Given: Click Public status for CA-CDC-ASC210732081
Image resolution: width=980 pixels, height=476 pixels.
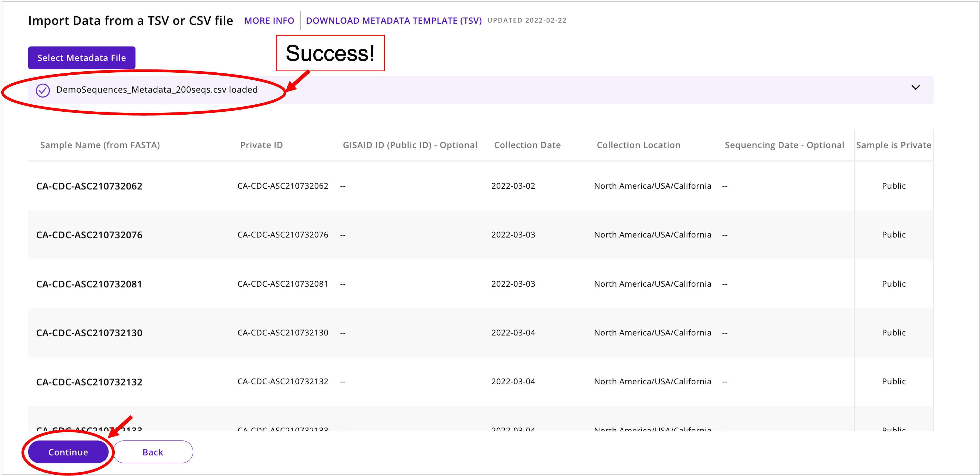Looking at the screenshot, I should [894, 284].
